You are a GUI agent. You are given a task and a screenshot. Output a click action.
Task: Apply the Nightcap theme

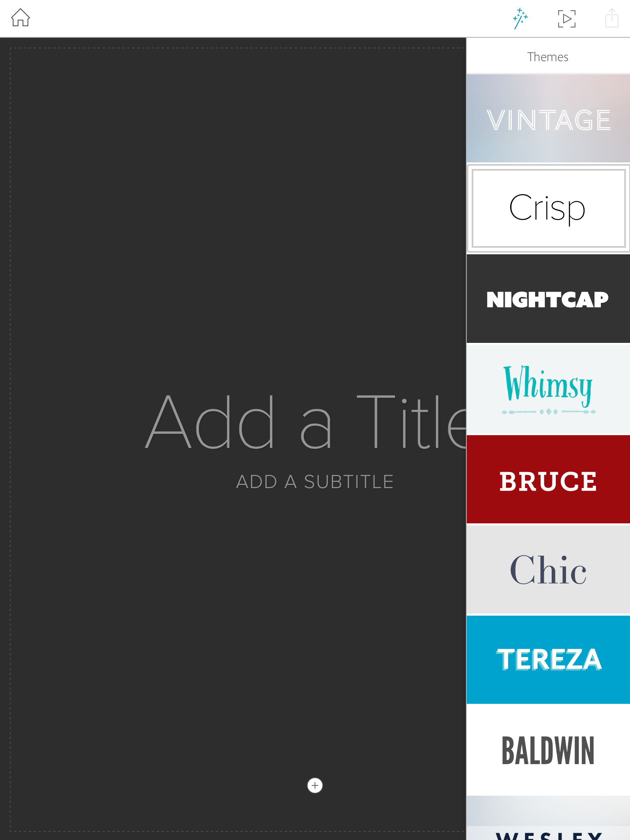tap(548, 299)
